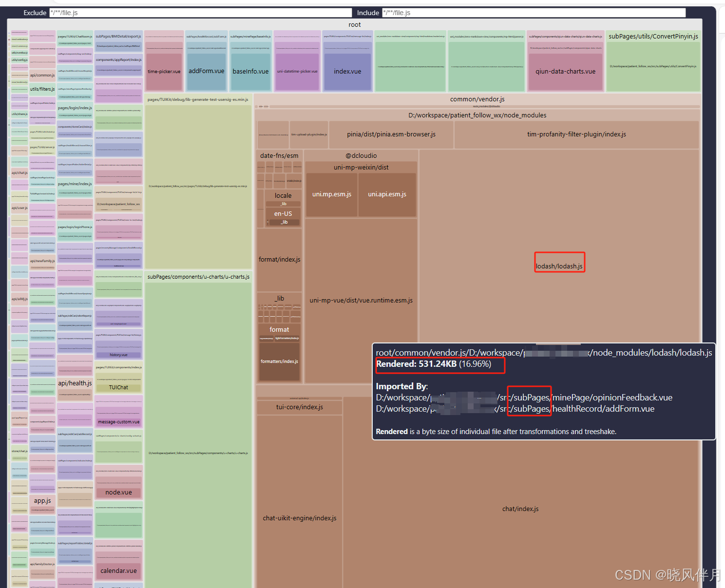725x588 pixels.
Task: Select the message-custom.vue block
Action: click(118, 422)
